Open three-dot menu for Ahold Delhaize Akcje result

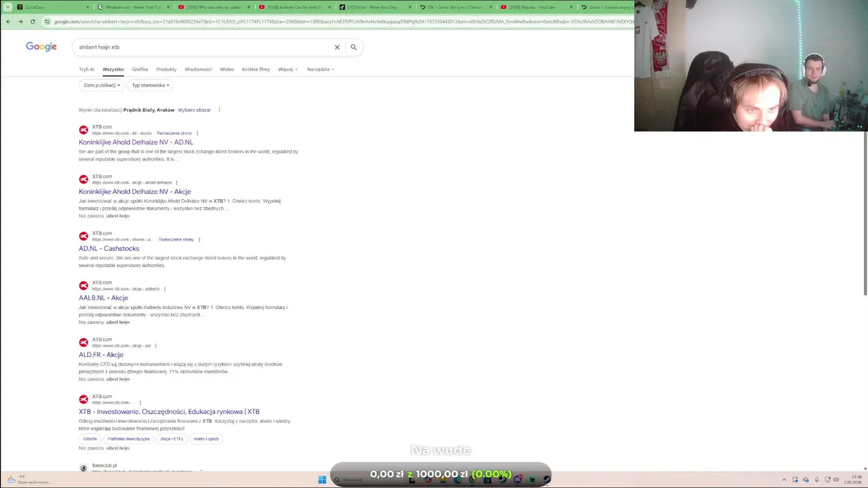pos(177,183)
